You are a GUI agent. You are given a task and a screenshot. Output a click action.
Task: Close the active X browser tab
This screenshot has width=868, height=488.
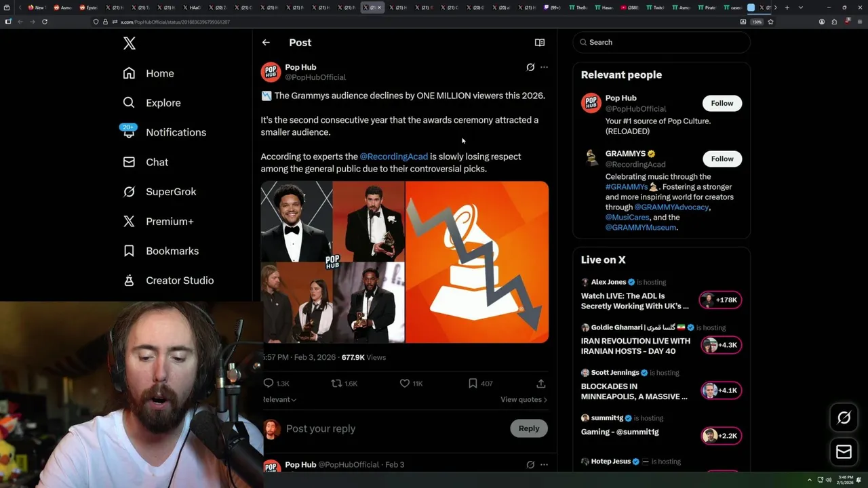(x=379, y=7)
